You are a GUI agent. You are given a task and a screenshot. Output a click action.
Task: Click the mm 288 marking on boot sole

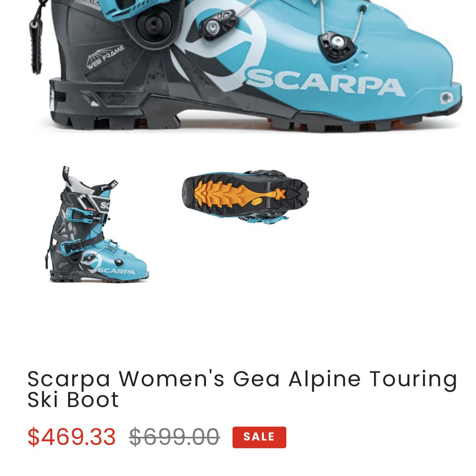122,99
